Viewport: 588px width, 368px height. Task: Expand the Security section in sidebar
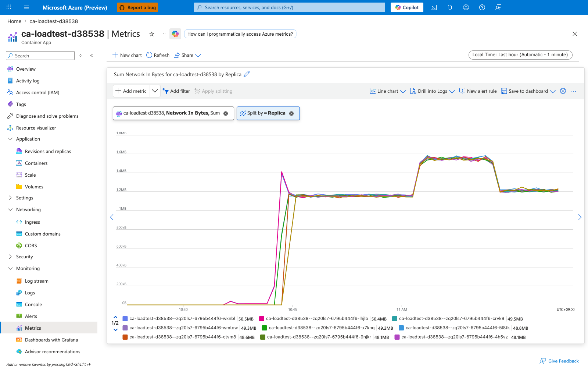click(x=10, y=257)
